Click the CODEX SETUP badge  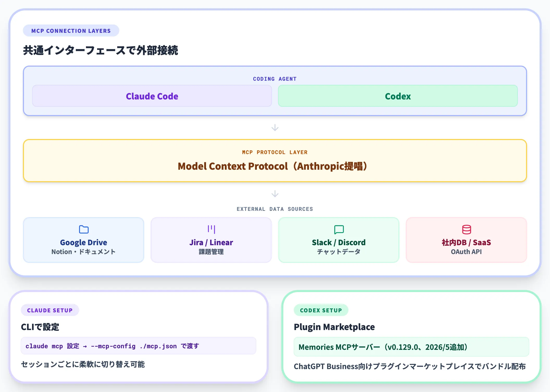point(321,310)
